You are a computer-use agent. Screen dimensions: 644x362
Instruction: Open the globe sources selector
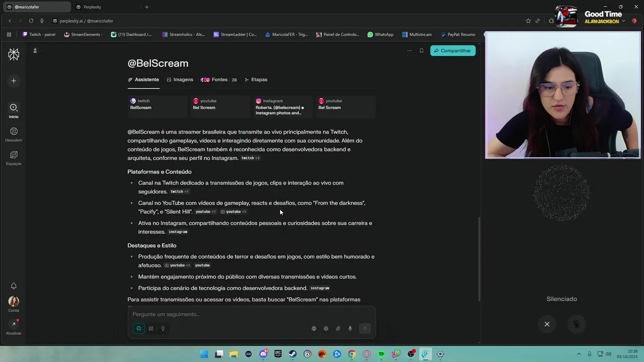[314, 328]
